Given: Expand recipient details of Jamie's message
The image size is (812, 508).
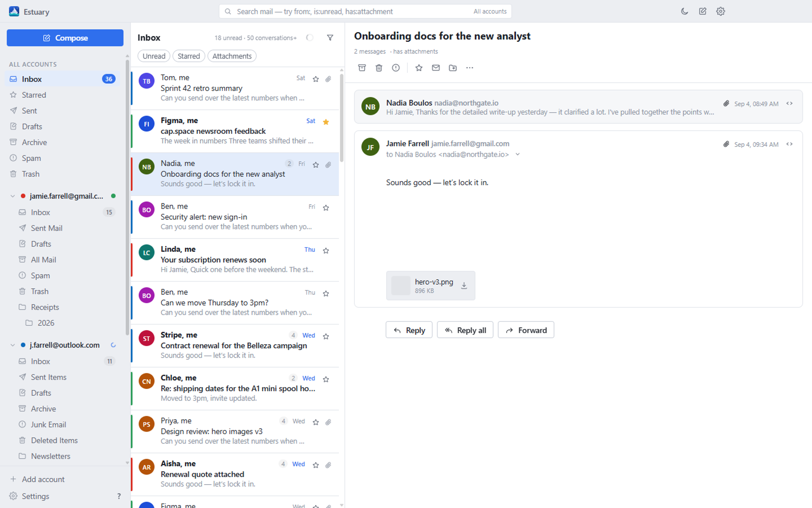Looking at the screenshot, I should (x=517, y=154).
